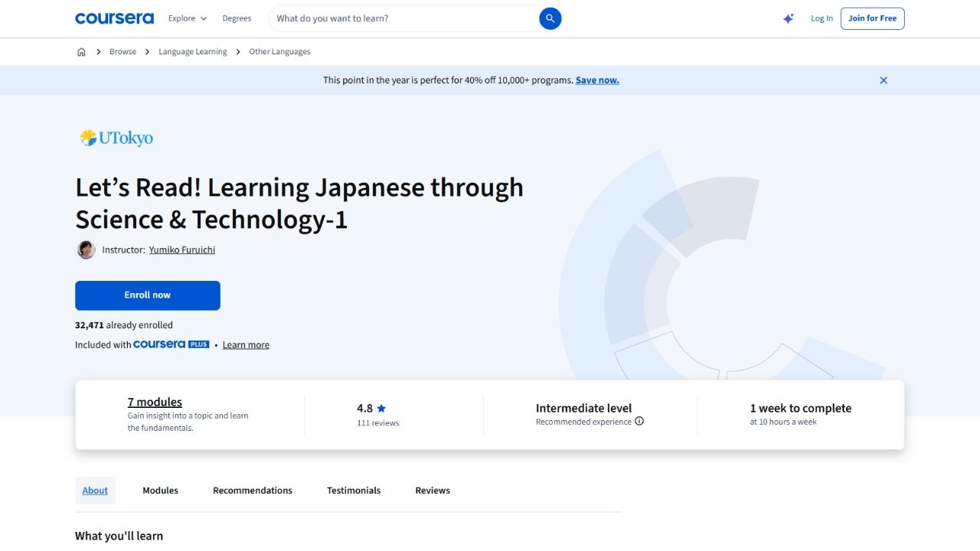The height and width of the screenshot is (551, 980).
Task: Expand the Explore dropdown menu
Action: tap(188, 18)
